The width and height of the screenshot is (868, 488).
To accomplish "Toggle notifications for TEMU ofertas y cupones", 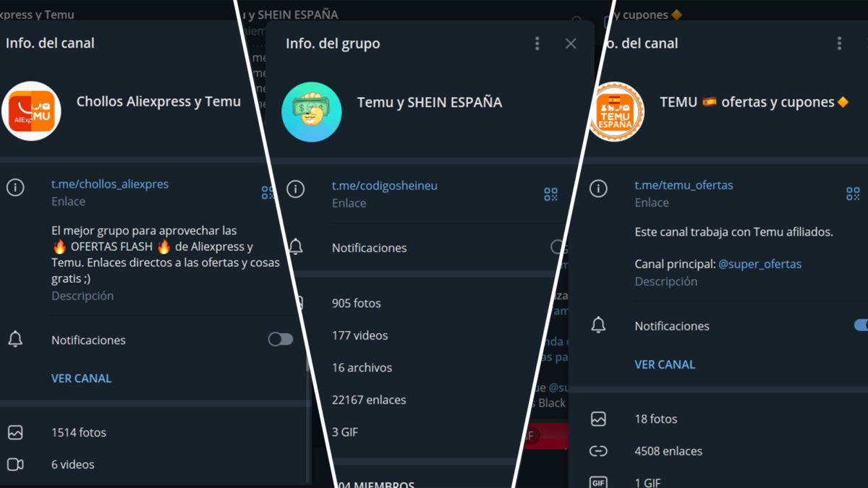I will pyautogui.click(x=861, y=325).
